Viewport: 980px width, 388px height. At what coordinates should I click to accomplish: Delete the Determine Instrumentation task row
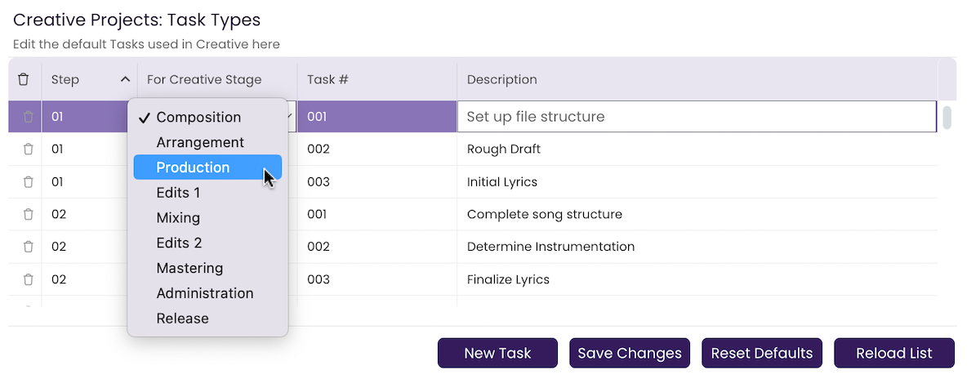coord(29,247)
